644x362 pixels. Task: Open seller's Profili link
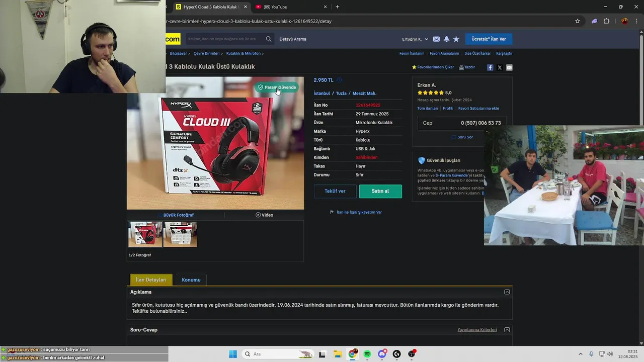tap(448, 108)
